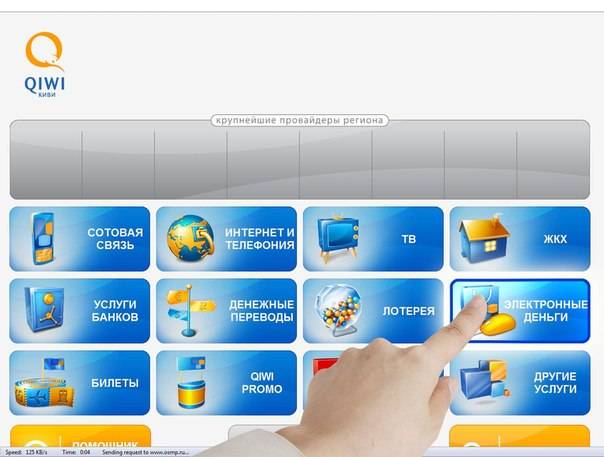Tap the bank safe icon
Viewport: 604px width, 457px height.
pyautogui.click(x=44, y=309)
